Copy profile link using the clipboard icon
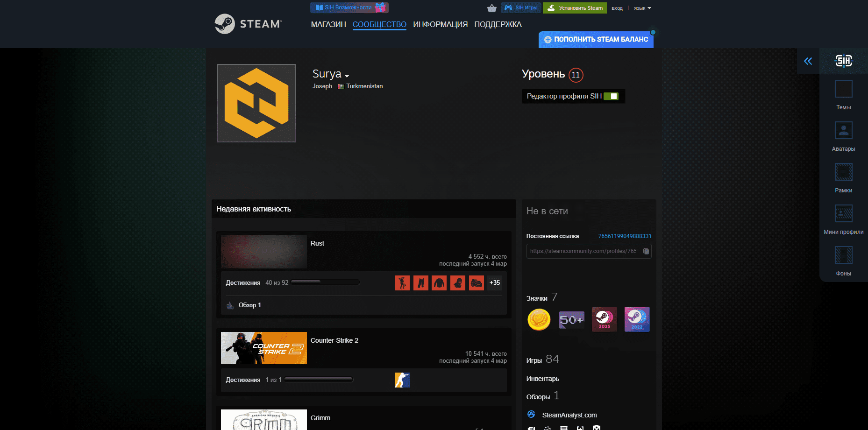The image size is (868, 430). click(647, 251)
